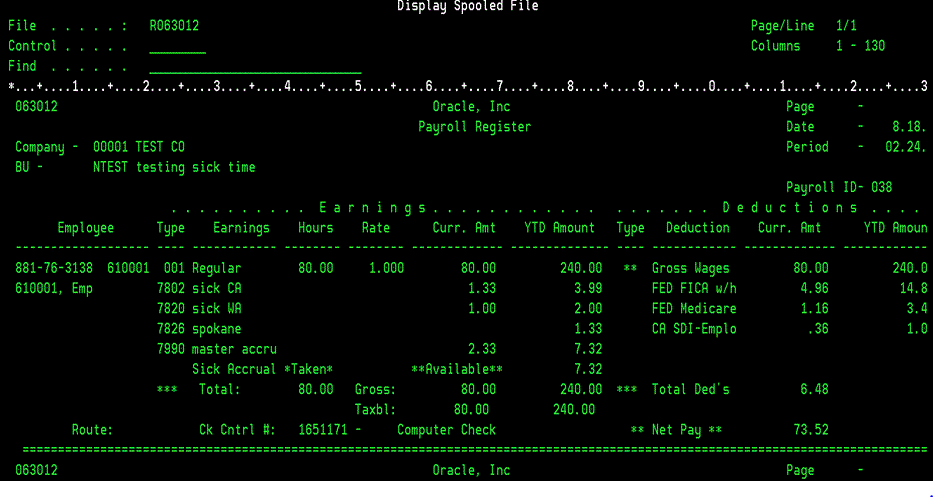Click sick CA current amount 1.33

click(481, 289)
